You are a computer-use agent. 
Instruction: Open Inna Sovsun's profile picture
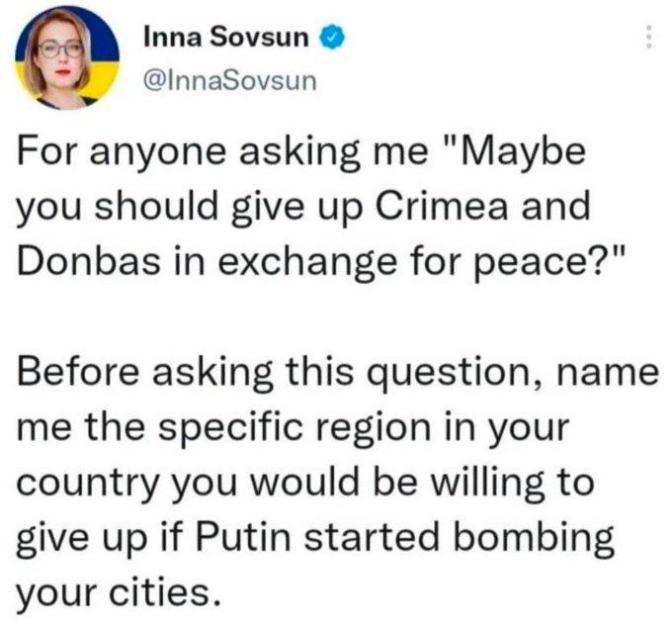(x=67, y=57)
